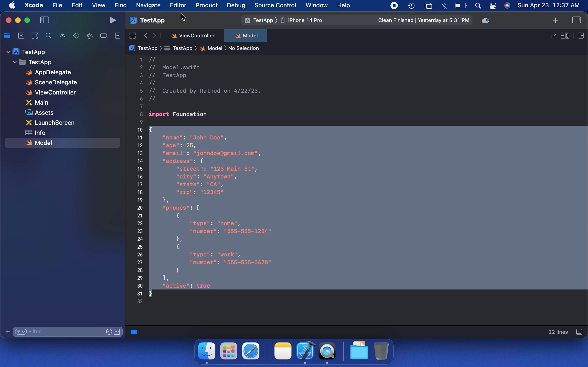
Task: Click the related items grid icon
Action: 133,36
